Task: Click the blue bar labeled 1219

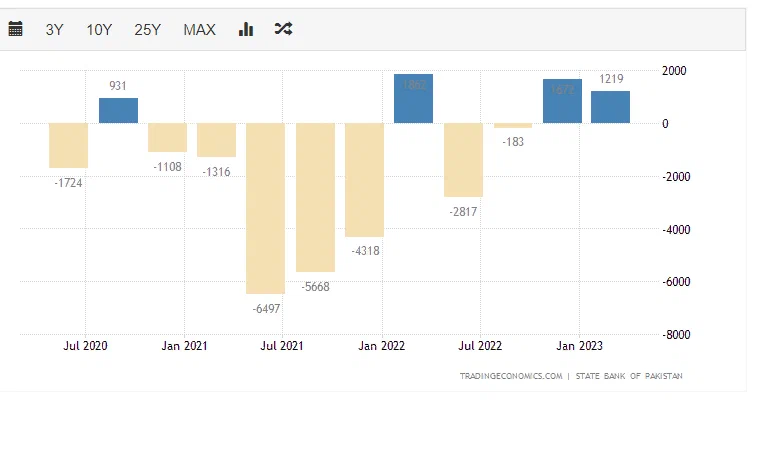Action: [x=610, y=107]
